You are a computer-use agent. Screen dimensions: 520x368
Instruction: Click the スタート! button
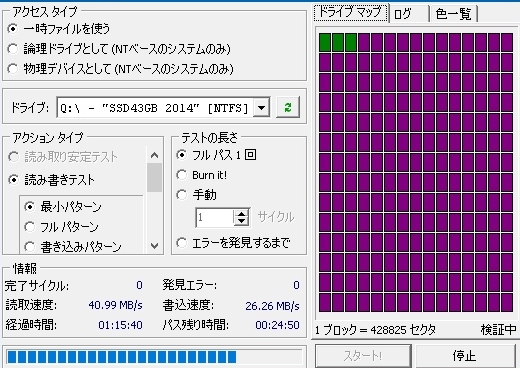[363, 356]
